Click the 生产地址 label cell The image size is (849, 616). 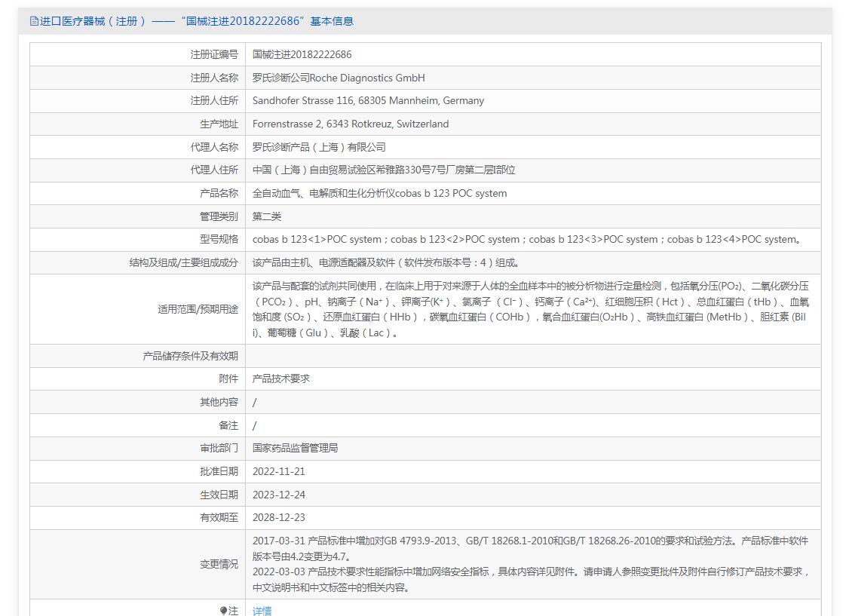(x=137, y=124)
